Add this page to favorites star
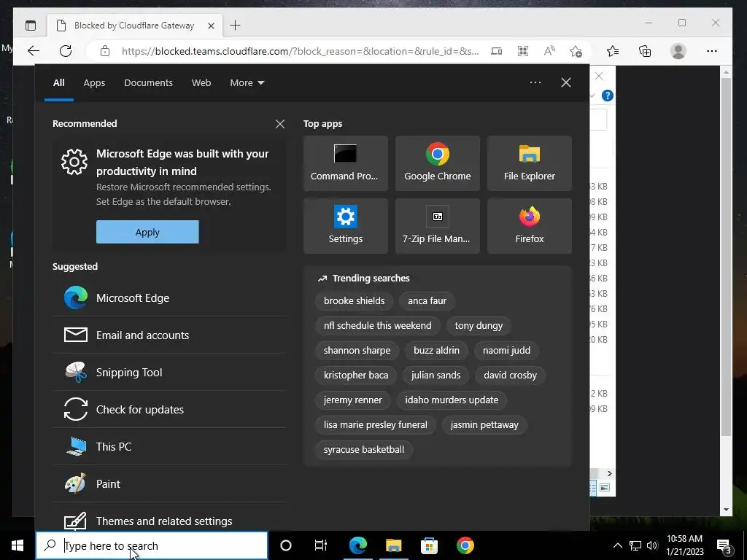This screenshot has height=560, width=747. (576, 51)
